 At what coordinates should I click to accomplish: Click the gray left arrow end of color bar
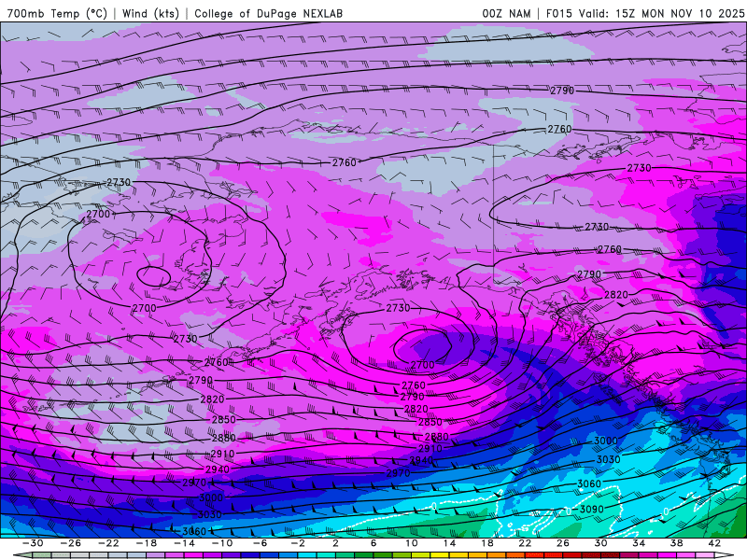tap(22, 556)
